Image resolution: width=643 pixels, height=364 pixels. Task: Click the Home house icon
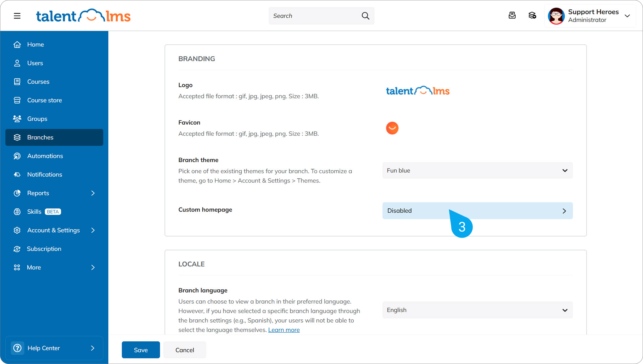pyautogui.click(x=17, y=44)
